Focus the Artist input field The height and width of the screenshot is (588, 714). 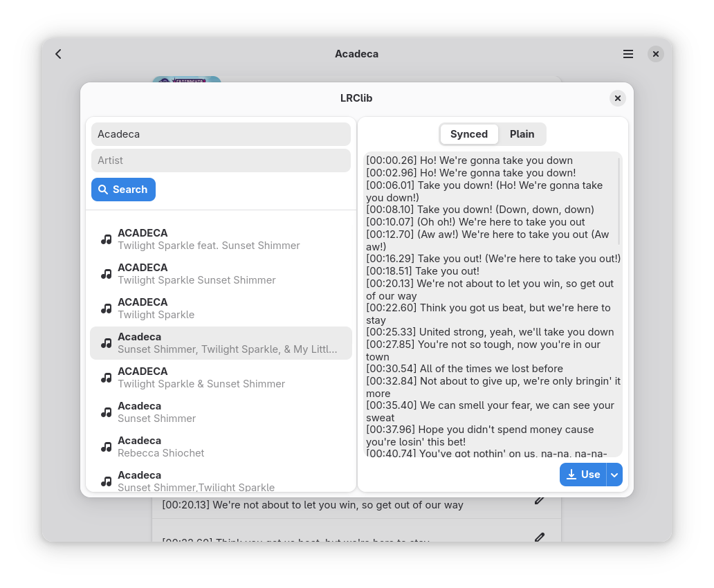tap(221, 160)
